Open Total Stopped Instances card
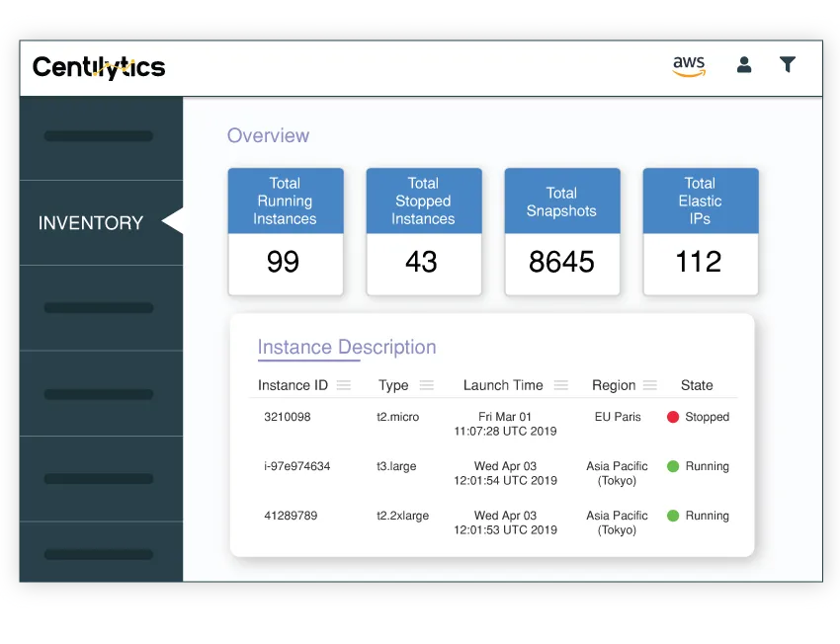 [x=424, y=232]
